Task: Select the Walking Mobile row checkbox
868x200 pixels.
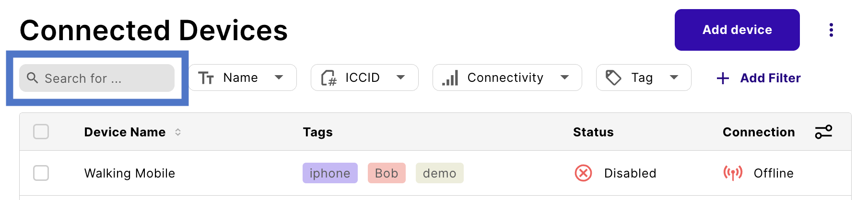Action: pos(41,173)
